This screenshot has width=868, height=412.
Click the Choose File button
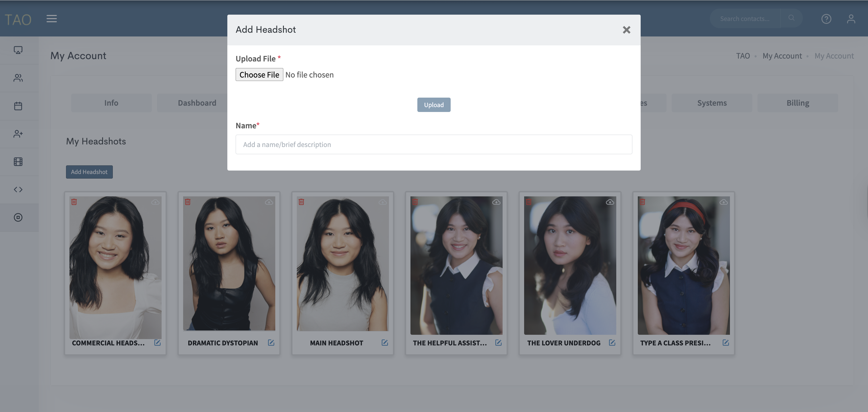coord(259,75)
